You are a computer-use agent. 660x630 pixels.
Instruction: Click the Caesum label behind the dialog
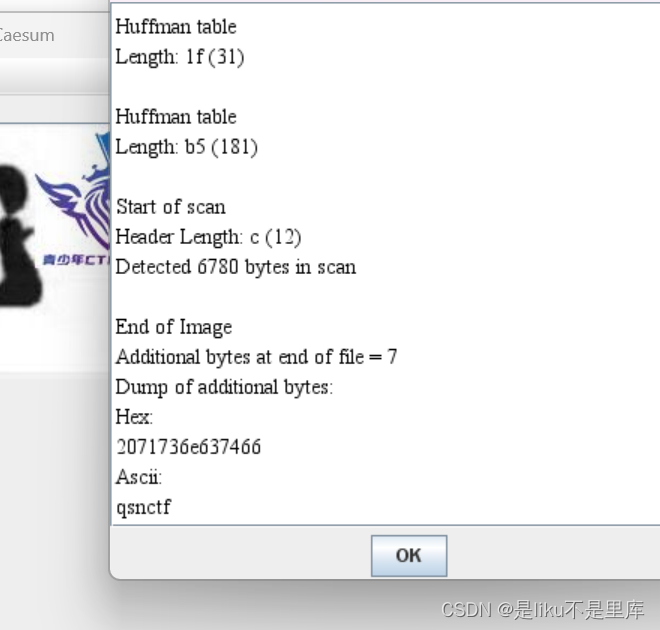tap(26, 35)
